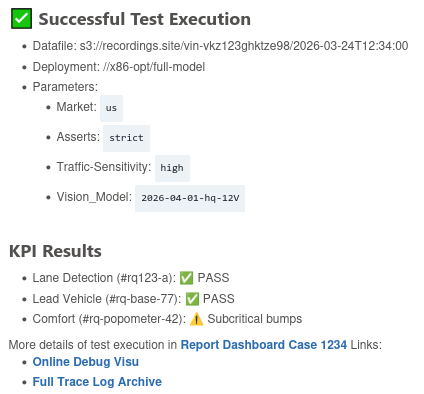Screen dimensions: 424x394
Task: Click the Successful Test Execution heading
Action: 144,19
